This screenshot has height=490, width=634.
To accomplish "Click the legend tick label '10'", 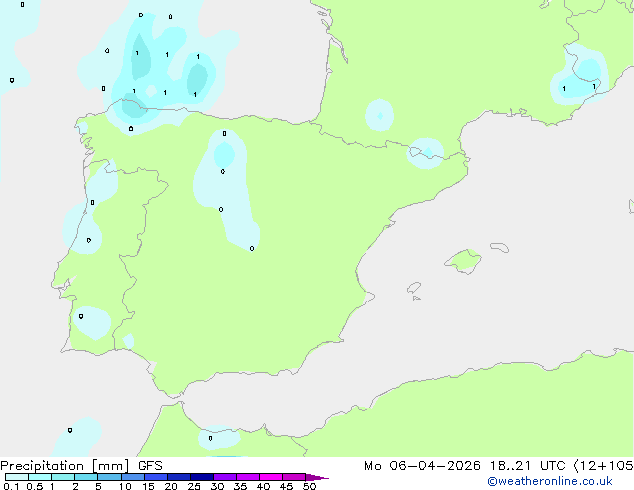I will click(x=125, y=486).
